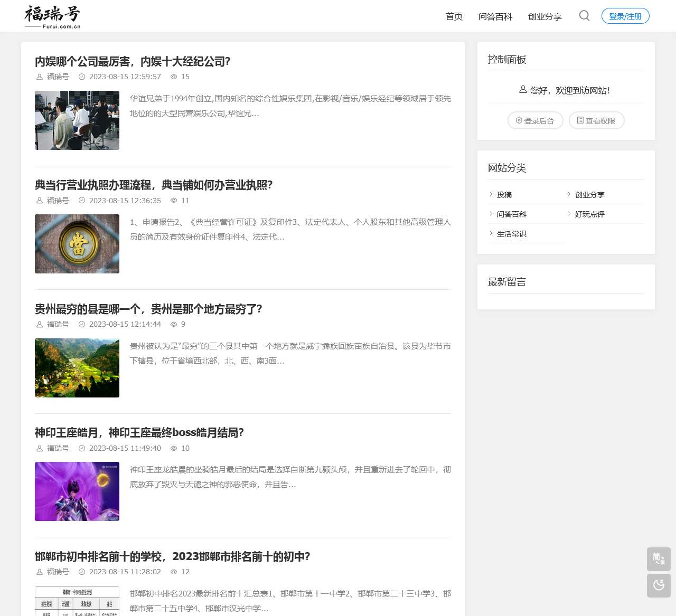This screenshot has height=616, width=676.
Task: Click user icon beside 您好，欢迎到访网站
Action: (x=523, y=90)
